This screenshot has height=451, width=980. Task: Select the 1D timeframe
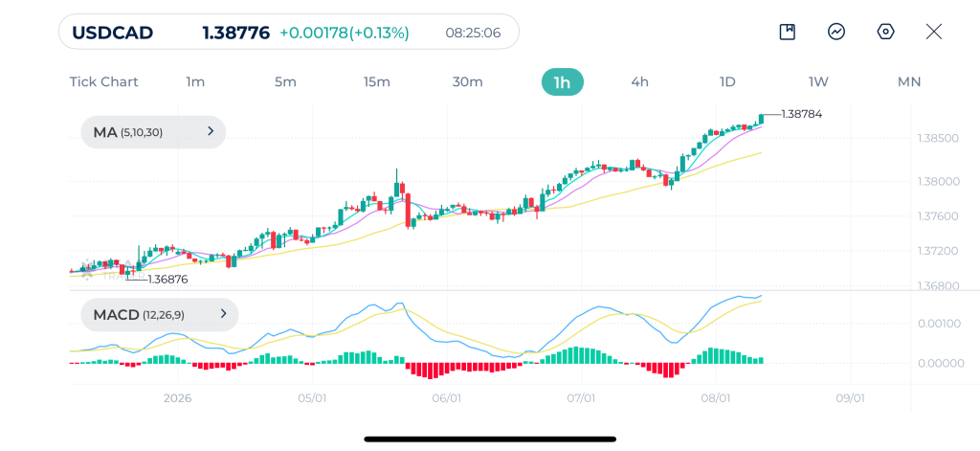[727, 82]
